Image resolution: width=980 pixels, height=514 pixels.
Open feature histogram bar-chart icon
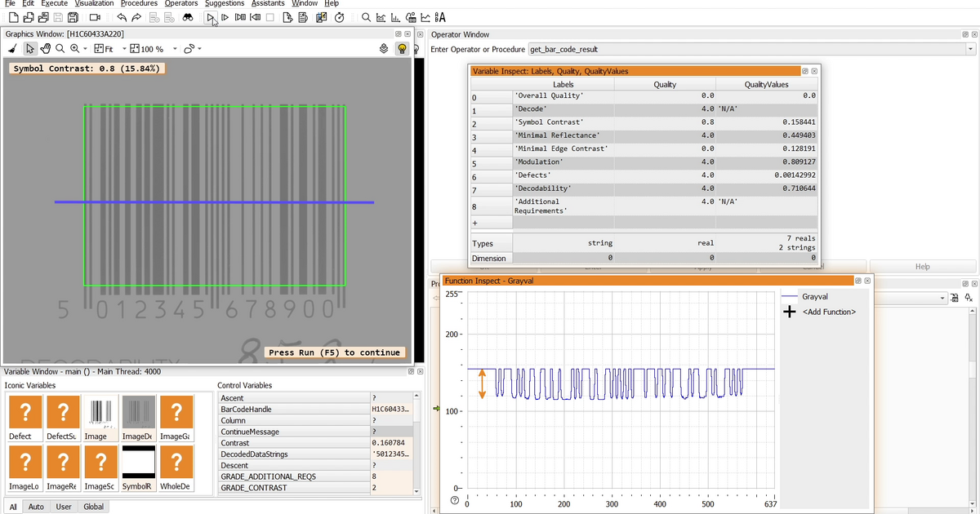tap(396, 17)
